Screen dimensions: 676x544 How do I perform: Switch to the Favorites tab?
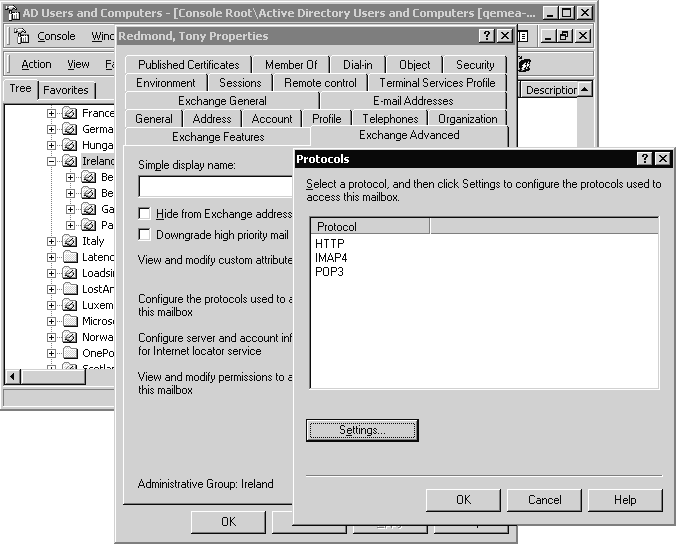pyautogui.click(x=65, y=90)
